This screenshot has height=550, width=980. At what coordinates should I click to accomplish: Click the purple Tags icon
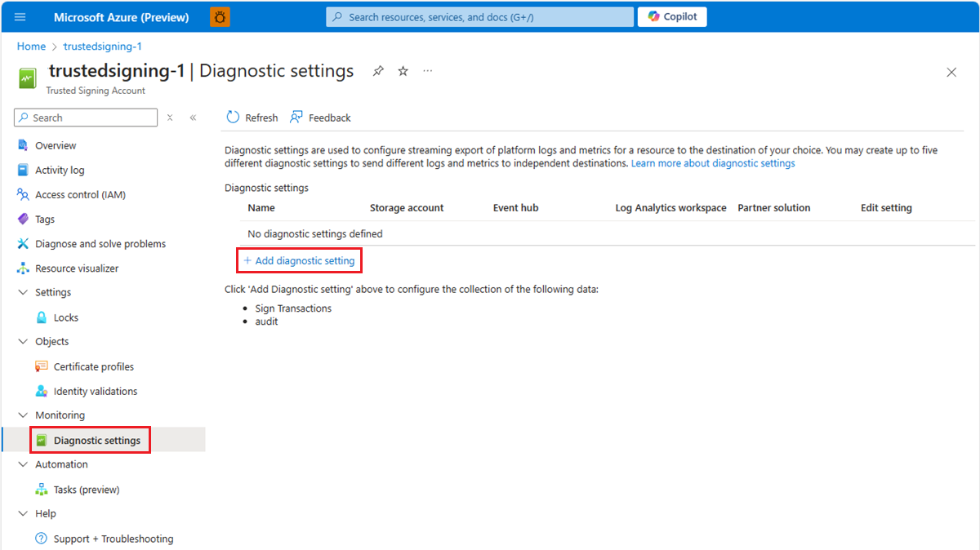pos(23,219)
